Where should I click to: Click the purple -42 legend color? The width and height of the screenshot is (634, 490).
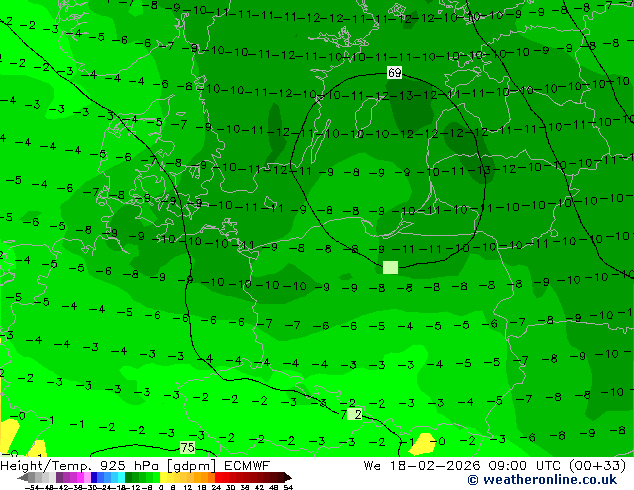[x=59, y=477]
